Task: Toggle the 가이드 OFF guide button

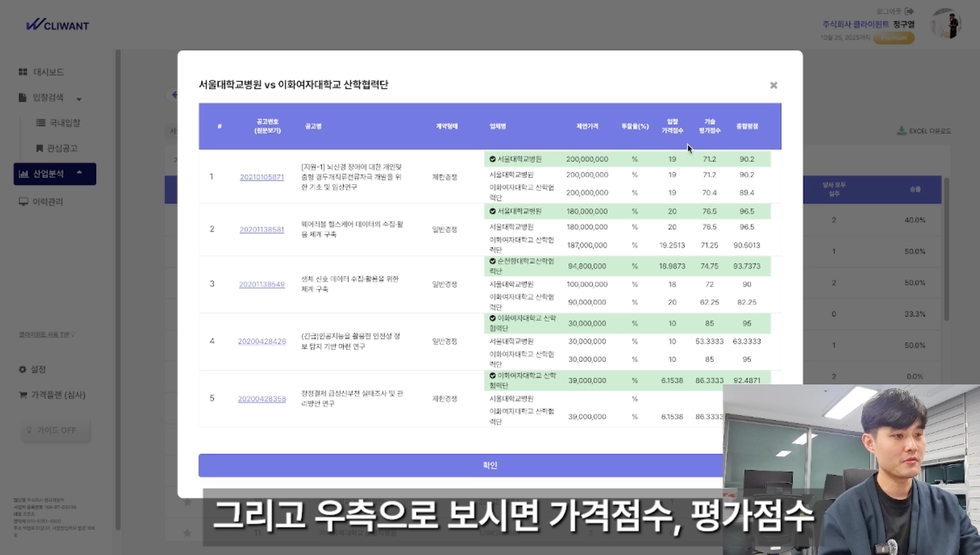Action: click(55, 430)
